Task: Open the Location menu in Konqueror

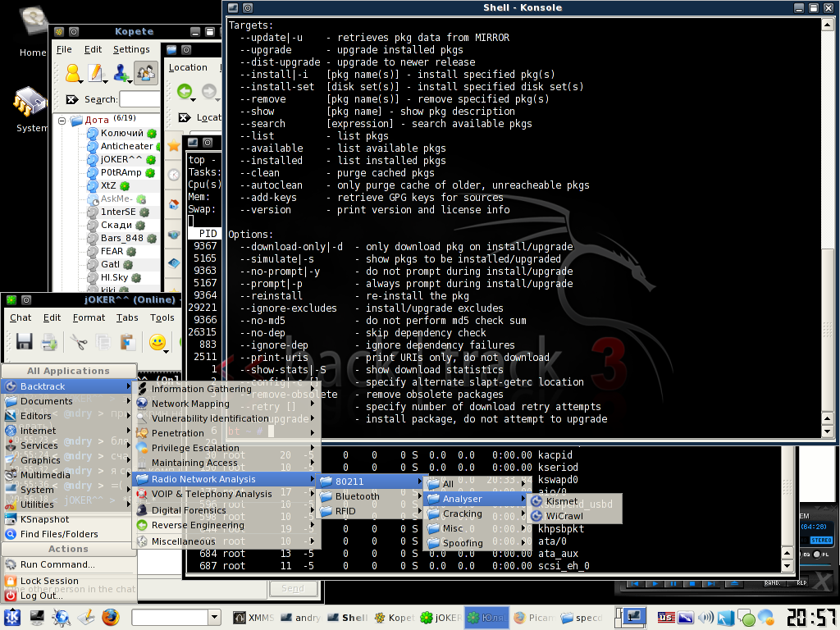Action: (188, 67)
